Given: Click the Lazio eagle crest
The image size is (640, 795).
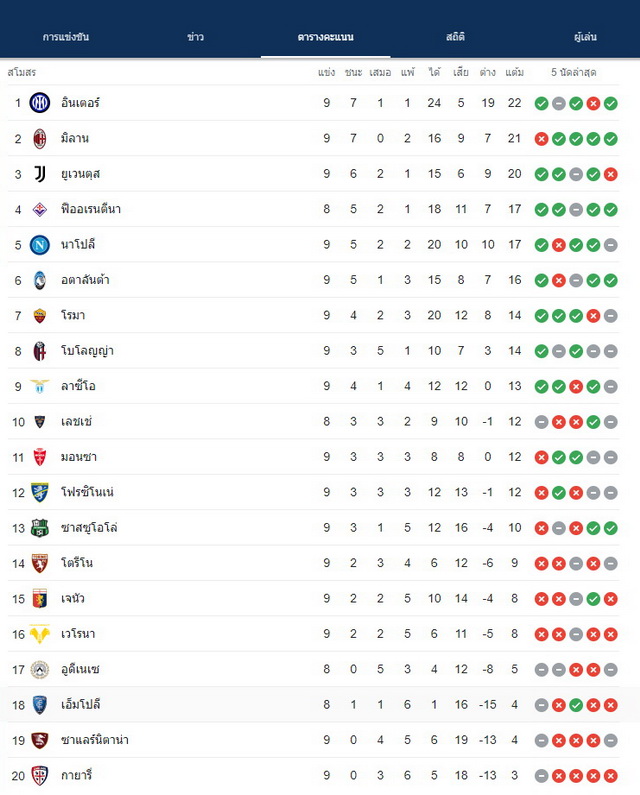Looking at the screenshot, I should 40,386.
